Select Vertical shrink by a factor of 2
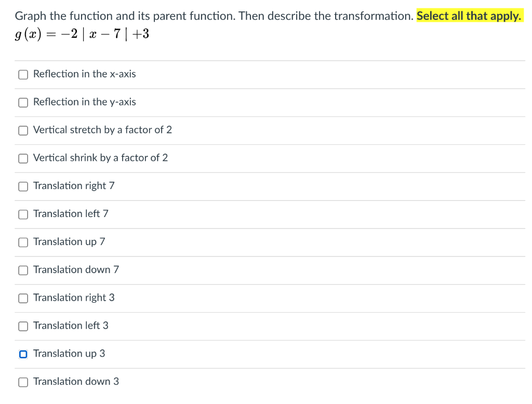Viewport: 532px width, 404px height. (x=23, y=158)
